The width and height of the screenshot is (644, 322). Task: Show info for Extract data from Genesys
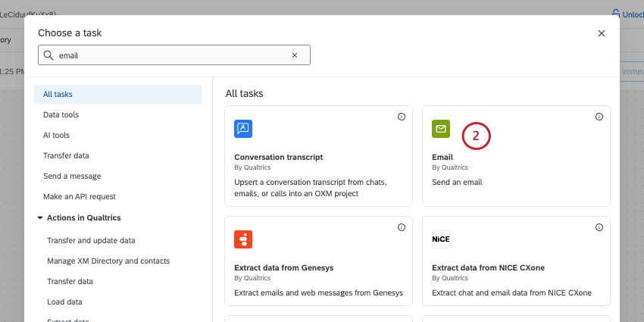[x=402, y=227]
